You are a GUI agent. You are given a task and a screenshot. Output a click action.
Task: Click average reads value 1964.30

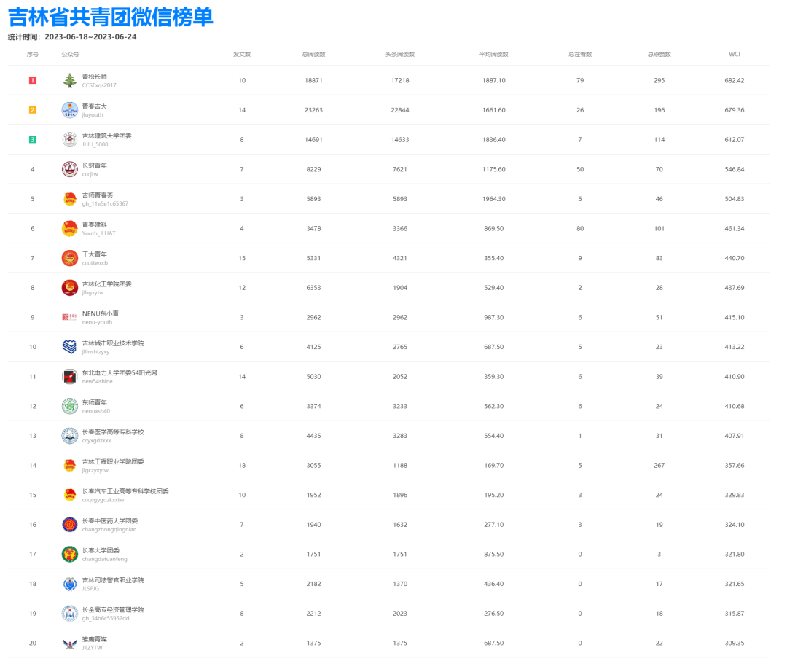494,199
